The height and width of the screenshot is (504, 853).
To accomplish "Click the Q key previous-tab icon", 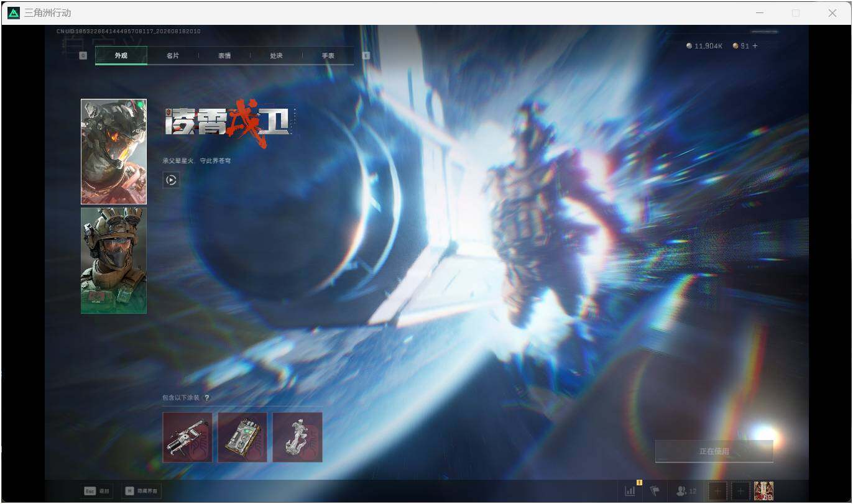I will coord(83,55).
